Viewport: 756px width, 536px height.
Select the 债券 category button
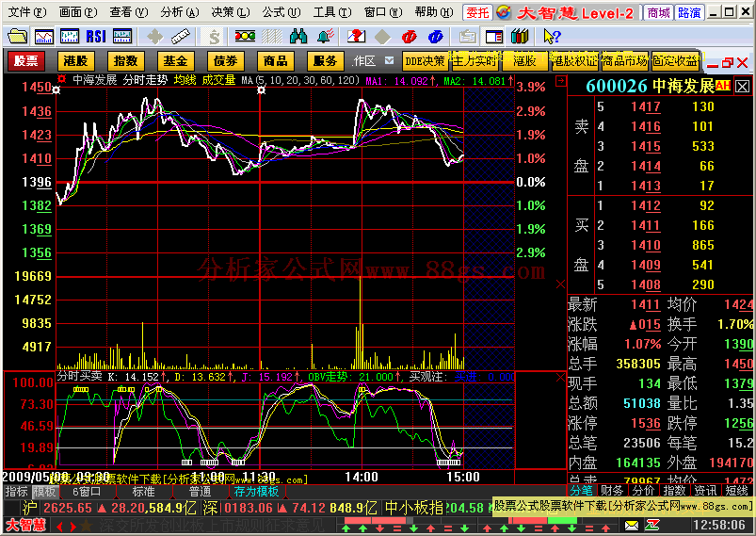click(226, 61)
